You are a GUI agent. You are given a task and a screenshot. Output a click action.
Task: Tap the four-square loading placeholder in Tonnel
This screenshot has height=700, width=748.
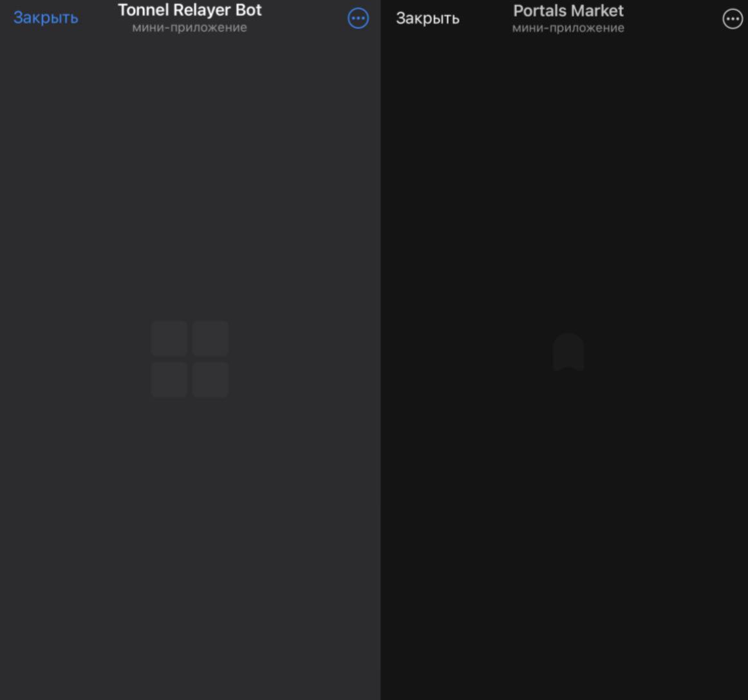[x=190, y=359]
